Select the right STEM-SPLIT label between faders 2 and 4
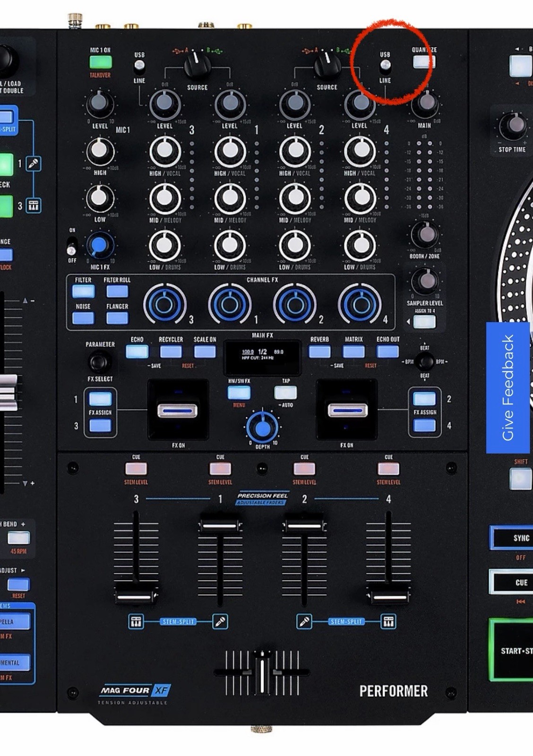The height and width of the screenshot is (756, 533). pos(346,621)
